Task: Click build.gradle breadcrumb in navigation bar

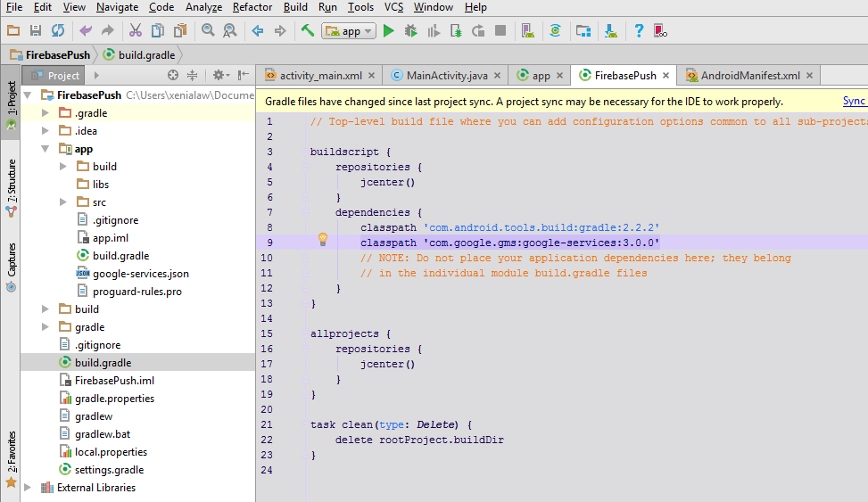Action: pyautogui.click(x=139, y=54)
